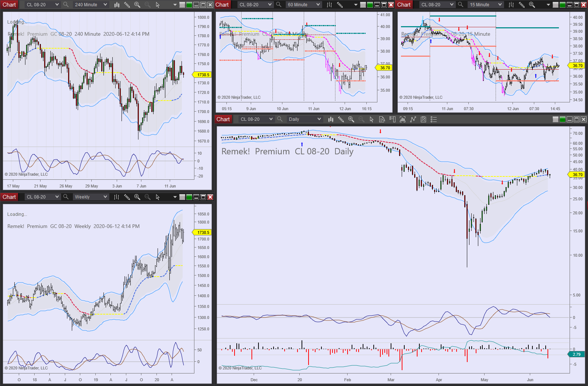Viewport: 588px width, 386px height.
Task: Click green link square in 60 Minute chart
Action: (370, 5)
